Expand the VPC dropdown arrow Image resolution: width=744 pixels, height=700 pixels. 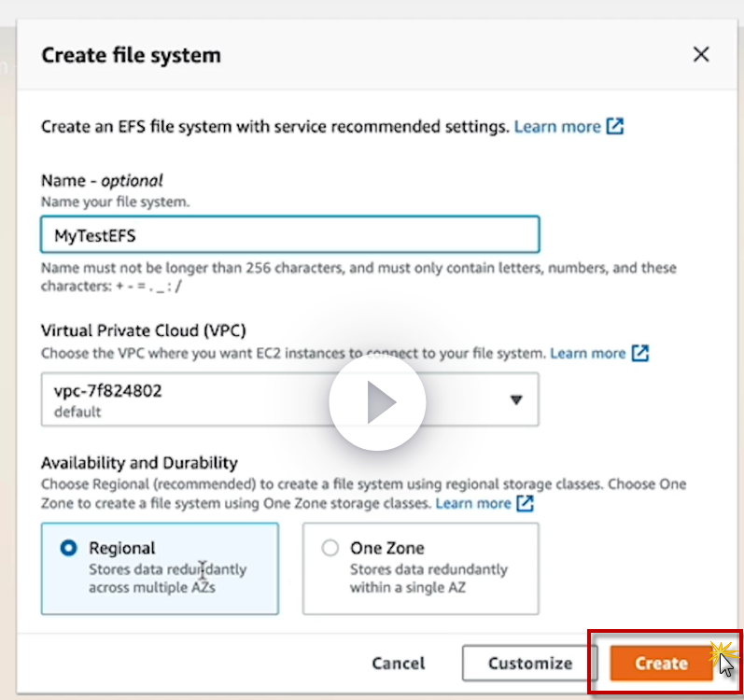(516, 399)
